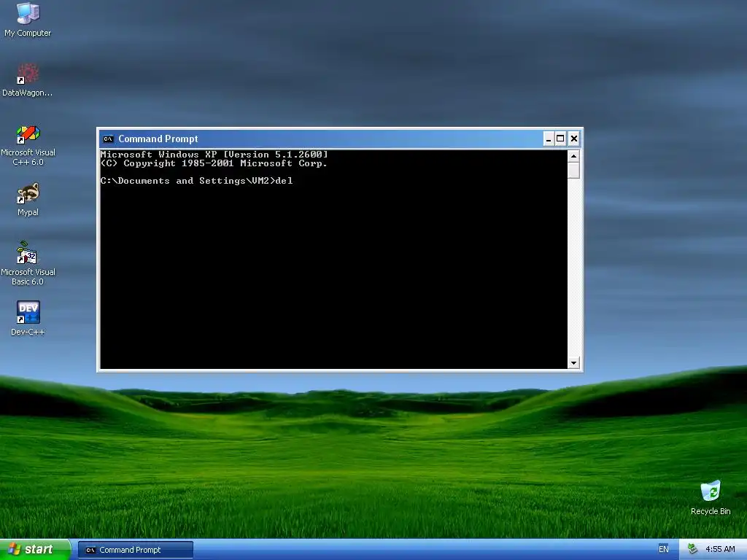
Task: Open the Start menu
Action: click(35, 549)
